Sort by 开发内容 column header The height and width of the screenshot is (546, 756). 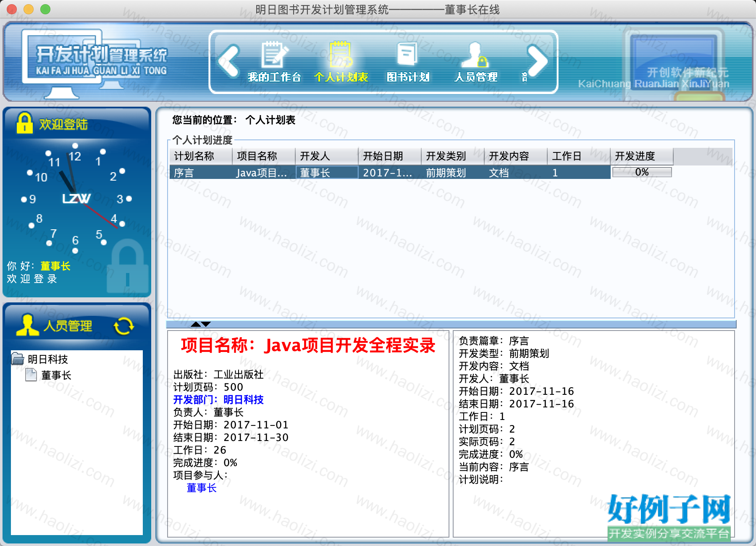(x=516, y=156)
